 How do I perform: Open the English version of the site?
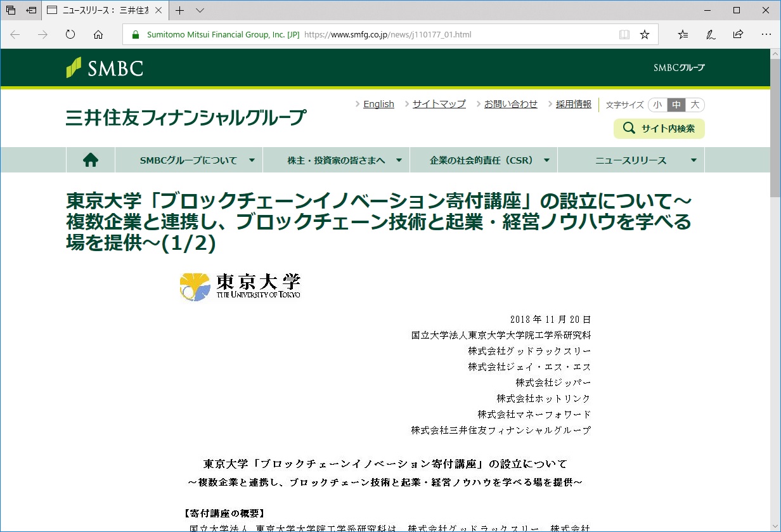378,103
